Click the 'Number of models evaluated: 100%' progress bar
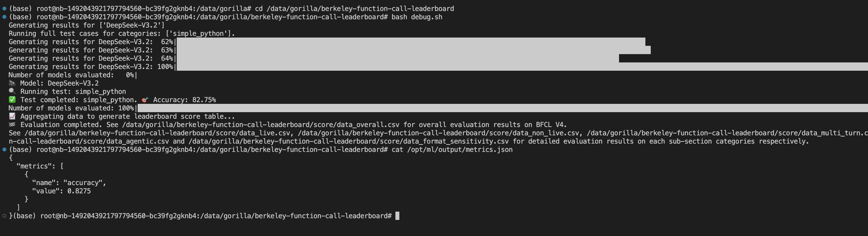 502,108
